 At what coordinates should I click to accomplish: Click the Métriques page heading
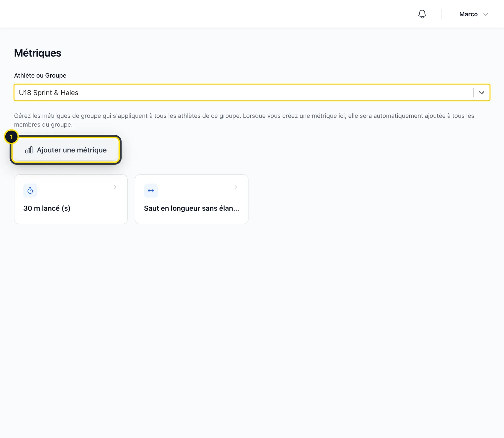coord(38,53)
